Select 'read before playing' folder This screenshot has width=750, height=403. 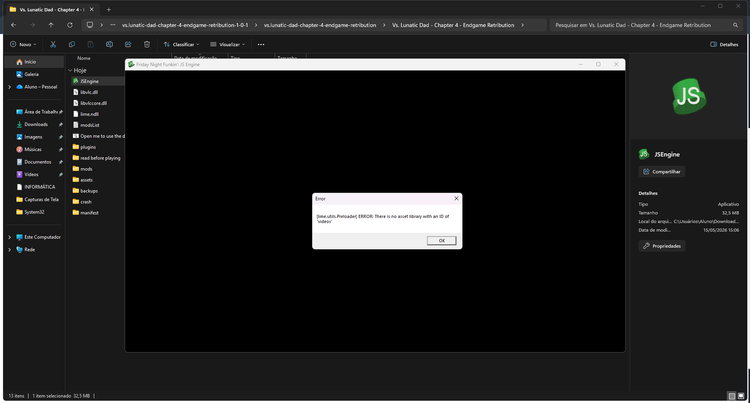pos(98,158)
